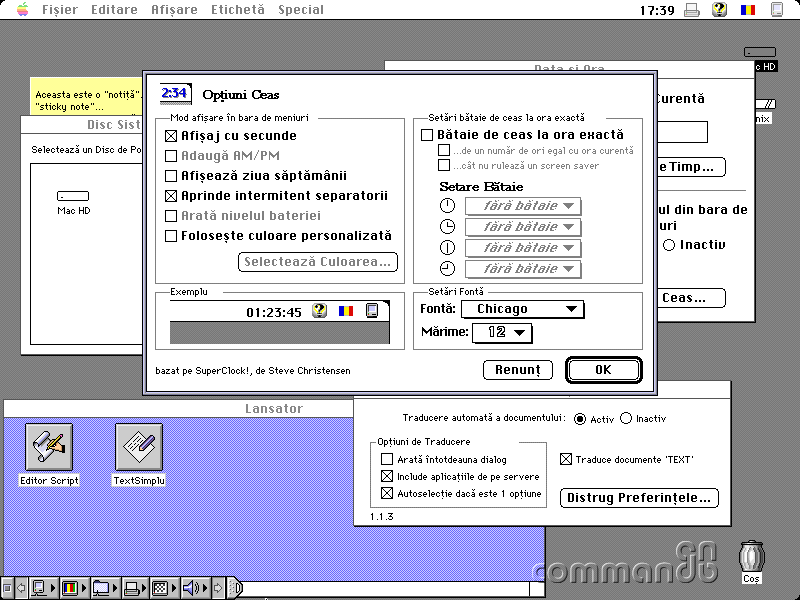Open the fourth fără bătaie popup
The image size is (800, 600).
523,269
